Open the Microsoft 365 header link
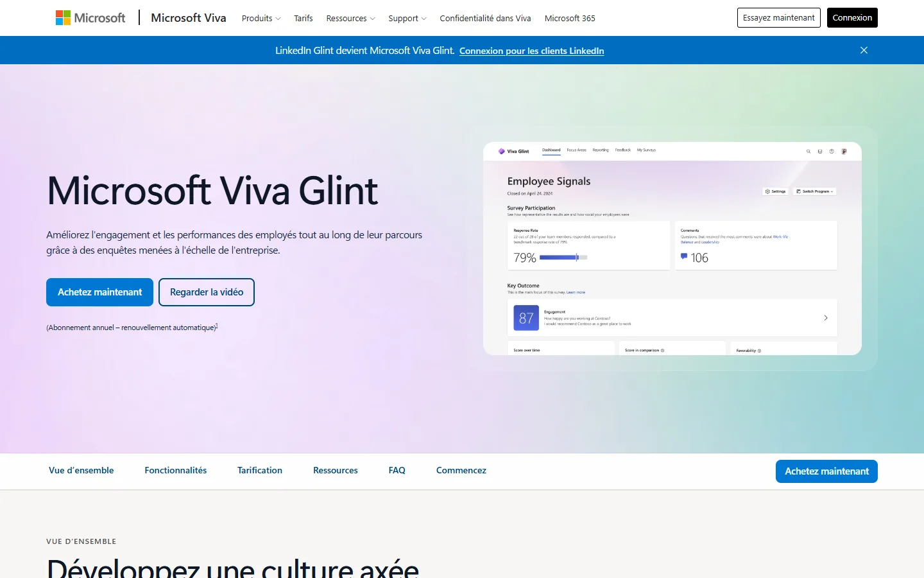The image size is (924, 578). click(570, 18)
